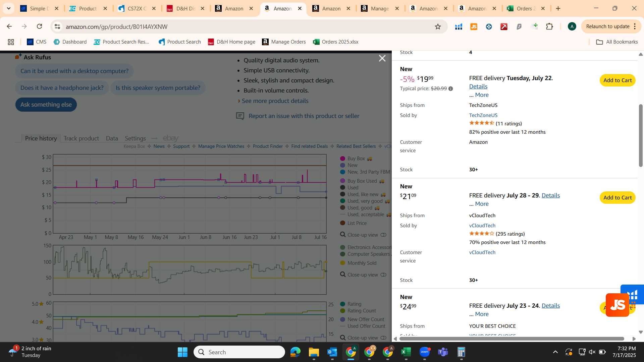Screen dimensions: 644x362
Task: Click Ask something else button
Action: click(x=46, y=105)
